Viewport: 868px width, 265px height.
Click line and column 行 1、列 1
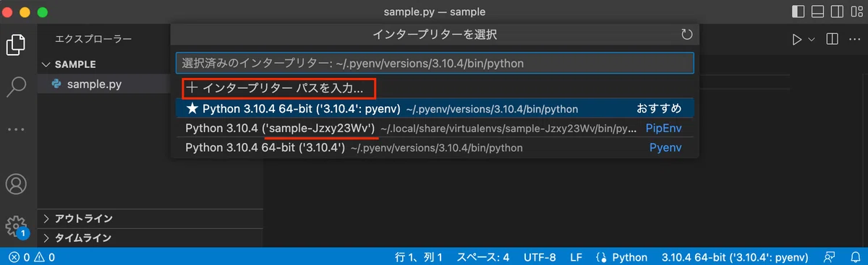(x=419, y=256)
